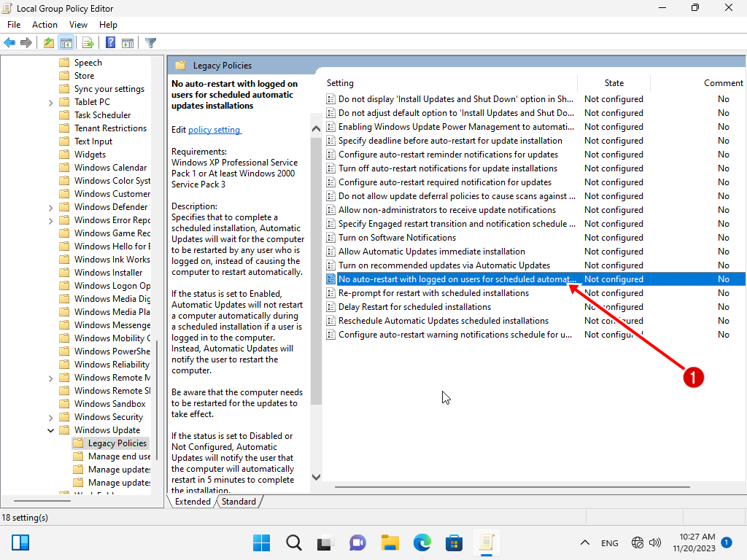Screen dimensions: 747x560
Task: Open the Action menu
Action: click(x=44, y=25)
